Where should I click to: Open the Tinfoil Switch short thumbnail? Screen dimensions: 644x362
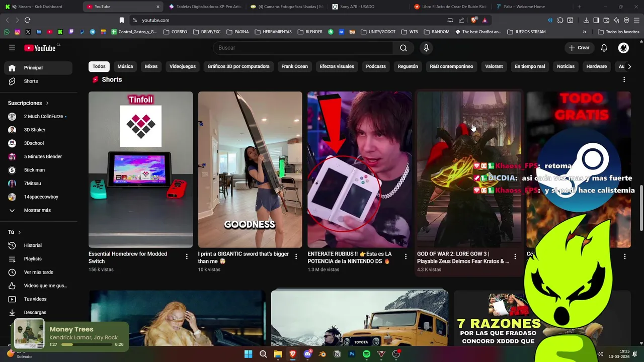(140, 169)
